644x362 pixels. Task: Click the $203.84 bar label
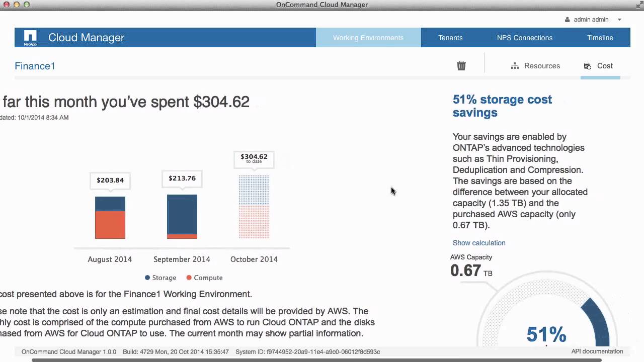(110, 180)
